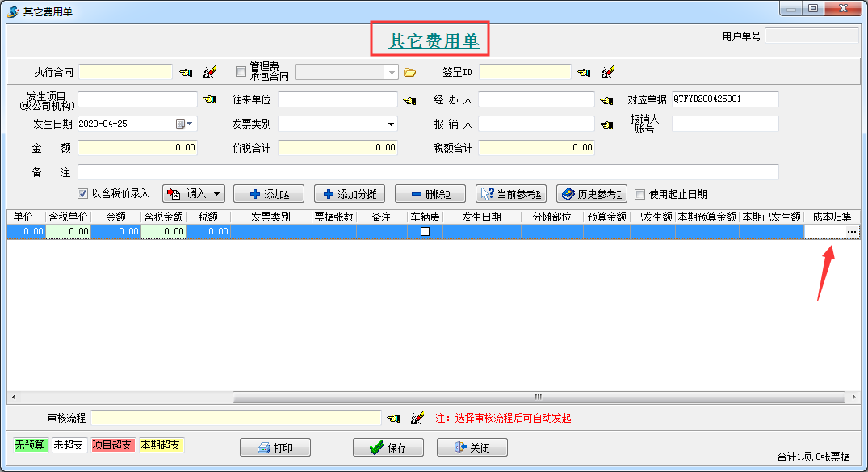Click the clear brush icon beside 执行合同
This screenshot has width=868, height=472.
point(210,73)
